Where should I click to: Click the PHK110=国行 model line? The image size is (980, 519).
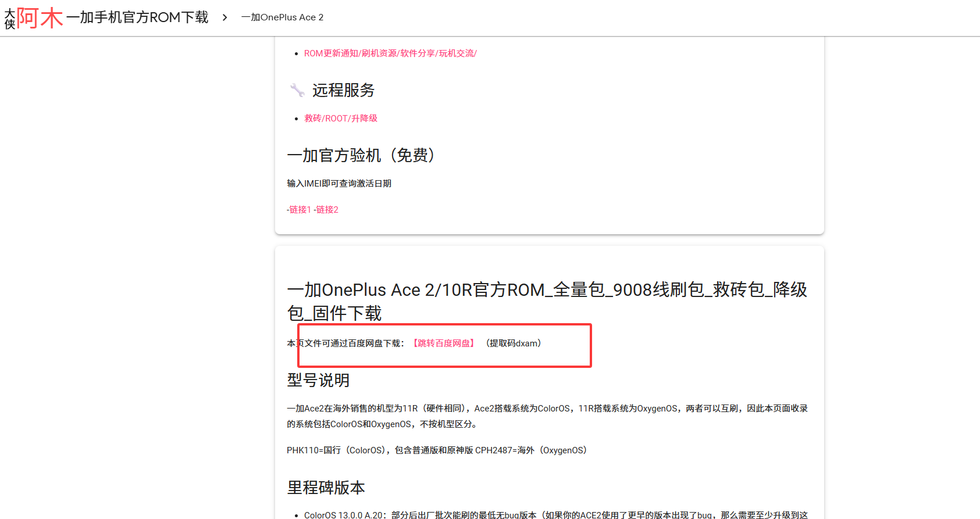coord(436,450)
